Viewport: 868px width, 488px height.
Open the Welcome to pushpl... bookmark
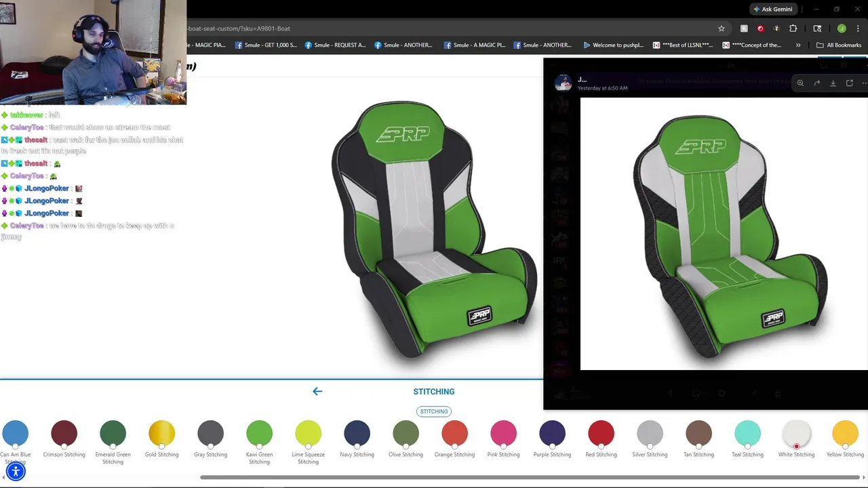[613, 45]
